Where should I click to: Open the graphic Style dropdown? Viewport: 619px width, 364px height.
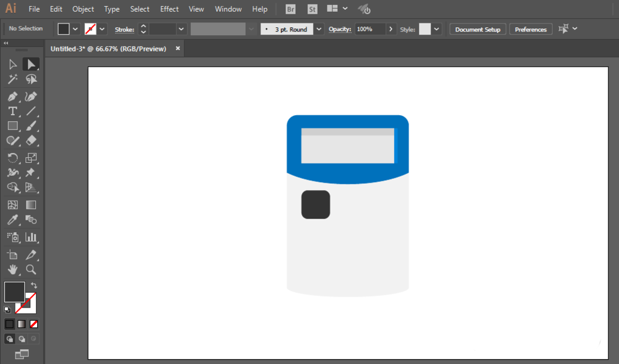point(436,29)
